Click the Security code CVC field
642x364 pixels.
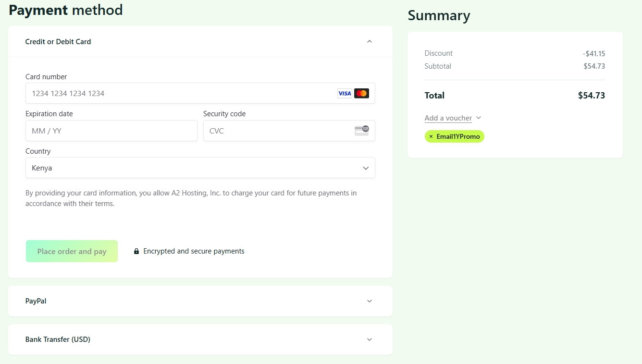tap(289, 131)
